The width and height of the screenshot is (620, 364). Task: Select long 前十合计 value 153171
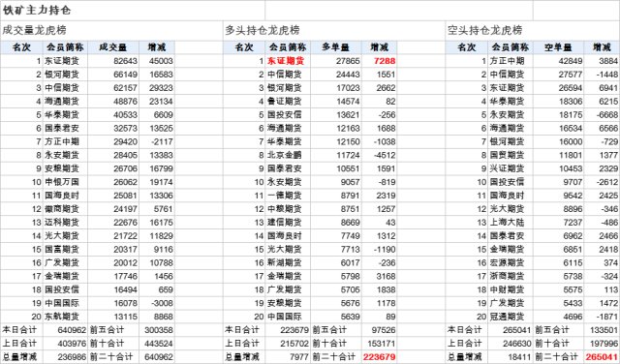381,343
